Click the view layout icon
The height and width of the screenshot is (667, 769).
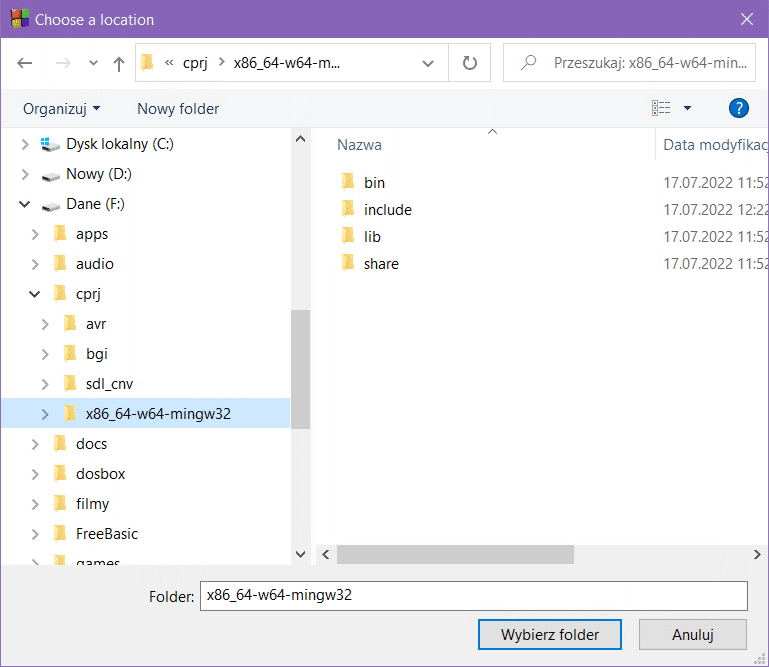click(x=661, y=108)
